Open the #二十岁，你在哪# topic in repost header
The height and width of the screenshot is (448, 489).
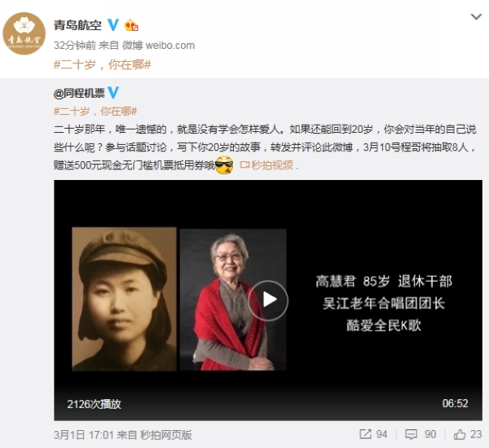tap(103, 65)
